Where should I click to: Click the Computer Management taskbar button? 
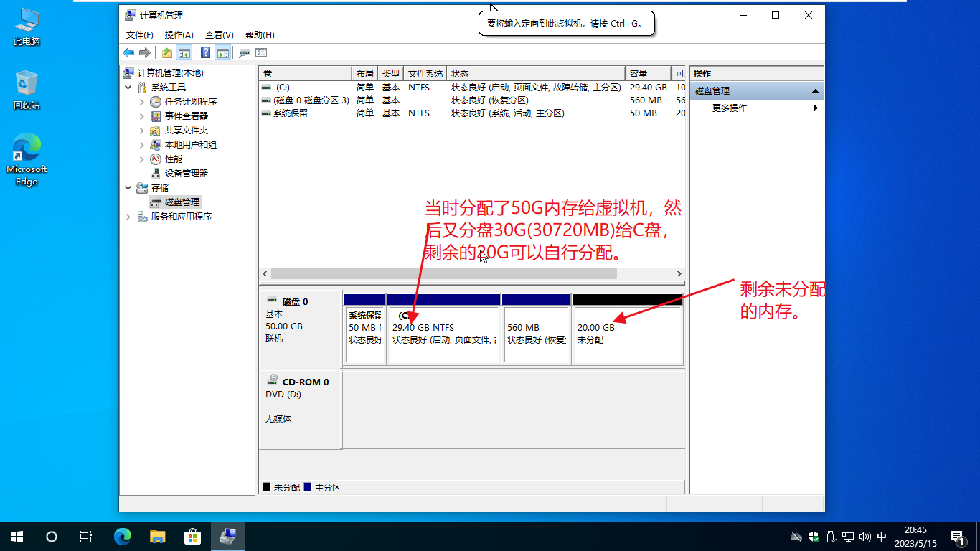coord(228,536)
